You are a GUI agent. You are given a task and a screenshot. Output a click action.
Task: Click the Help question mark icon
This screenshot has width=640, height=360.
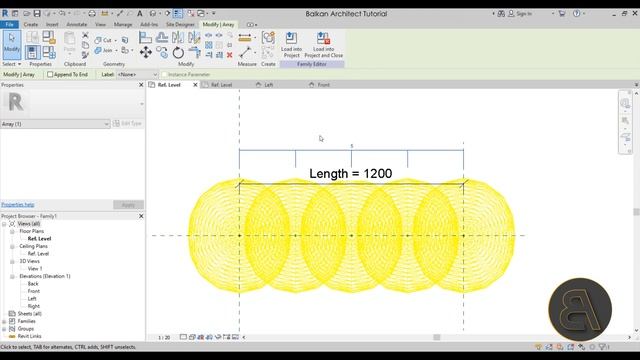click(576, 13)
